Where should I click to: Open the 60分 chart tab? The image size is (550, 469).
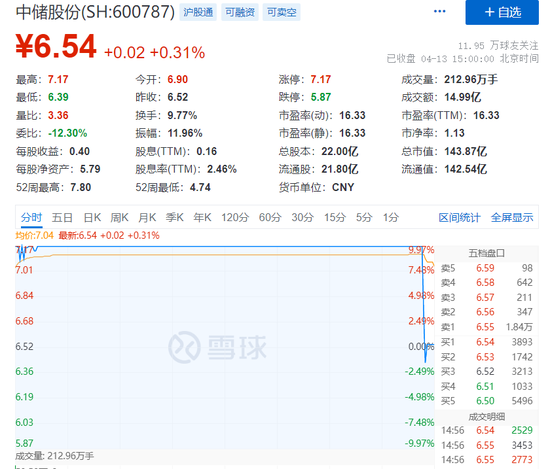click(x=270, y=217)
